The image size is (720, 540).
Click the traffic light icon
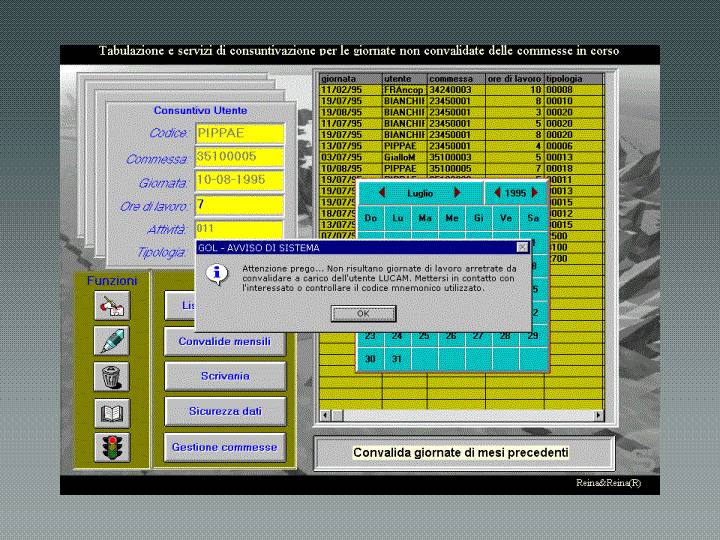coord(112,446)
